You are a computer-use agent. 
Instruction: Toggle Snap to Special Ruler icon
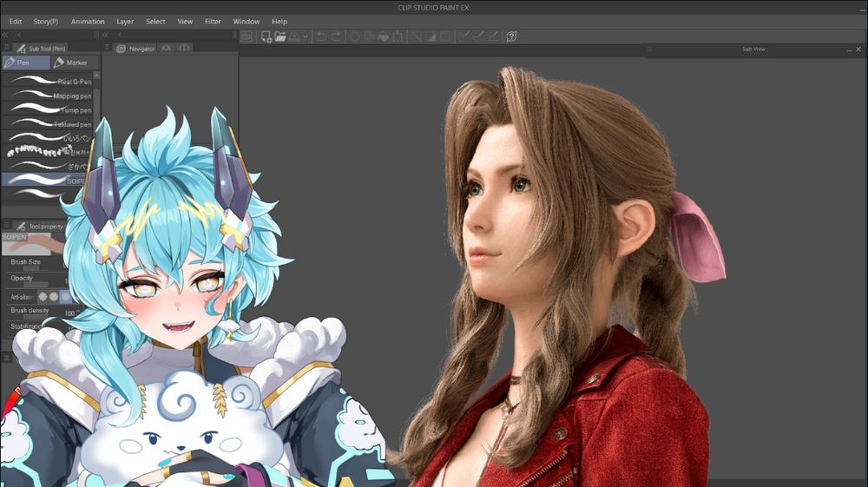click(478, 36)
